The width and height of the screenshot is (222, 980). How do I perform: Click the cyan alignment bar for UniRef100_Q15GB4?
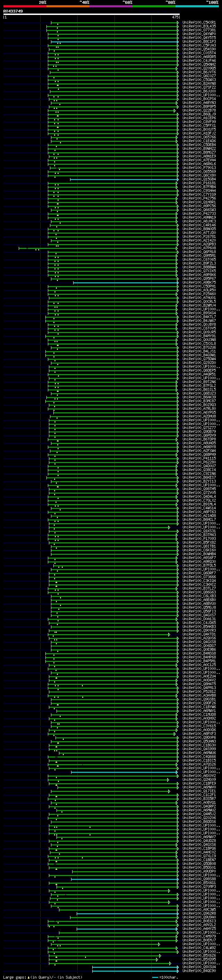click(x=124, y=179)
